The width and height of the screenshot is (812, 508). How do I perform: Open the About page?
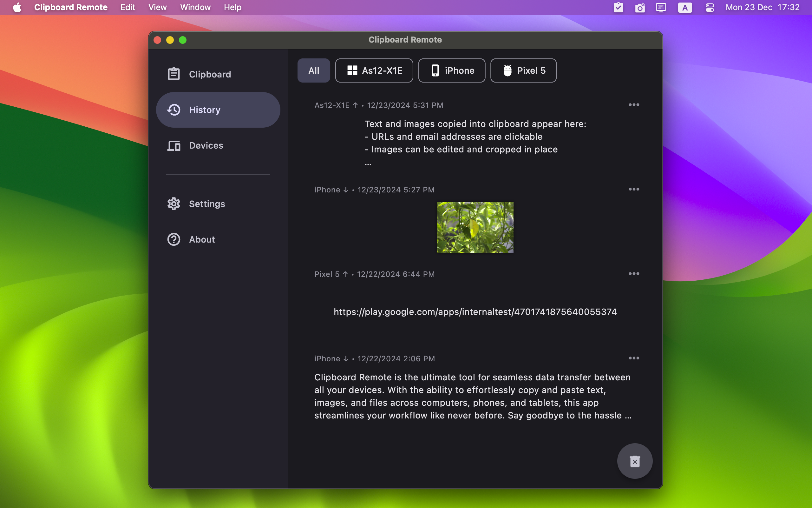[x=218, y=239]
